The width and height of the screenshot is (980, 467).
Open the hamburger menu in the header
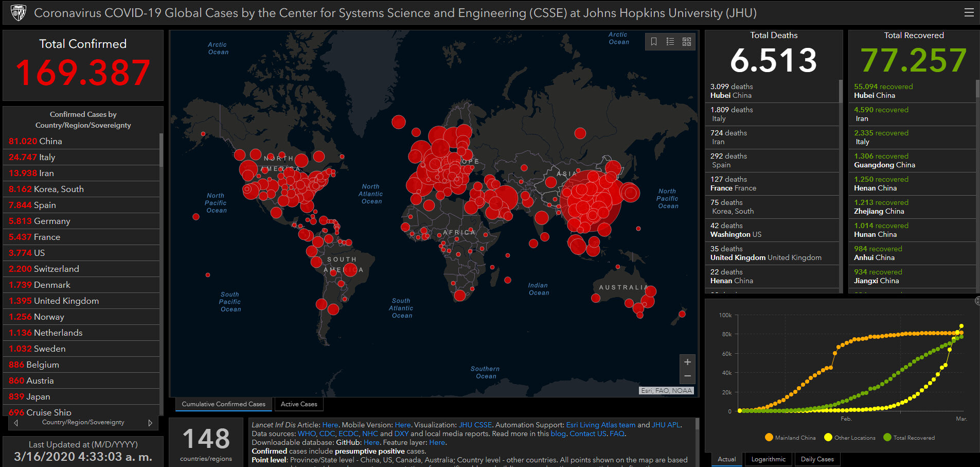point(969,12)
